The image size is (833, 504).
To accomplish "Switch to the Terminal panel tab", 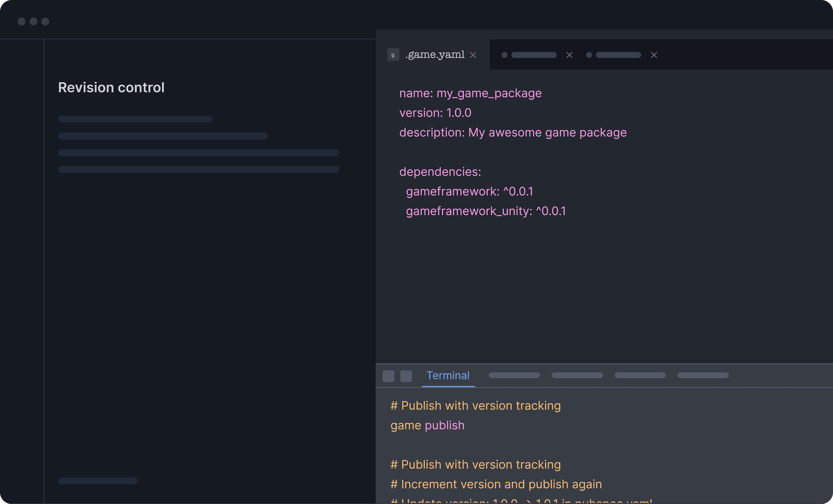I will coord(447,375).
